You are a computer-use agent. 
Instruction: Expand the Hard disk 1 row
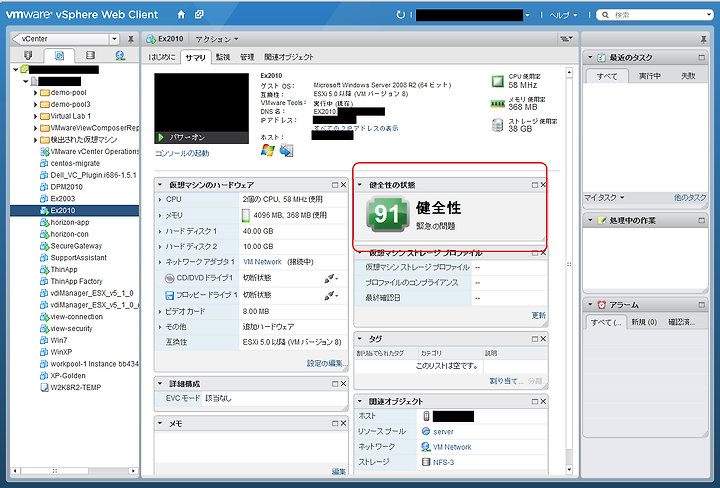tap(160, 231)
